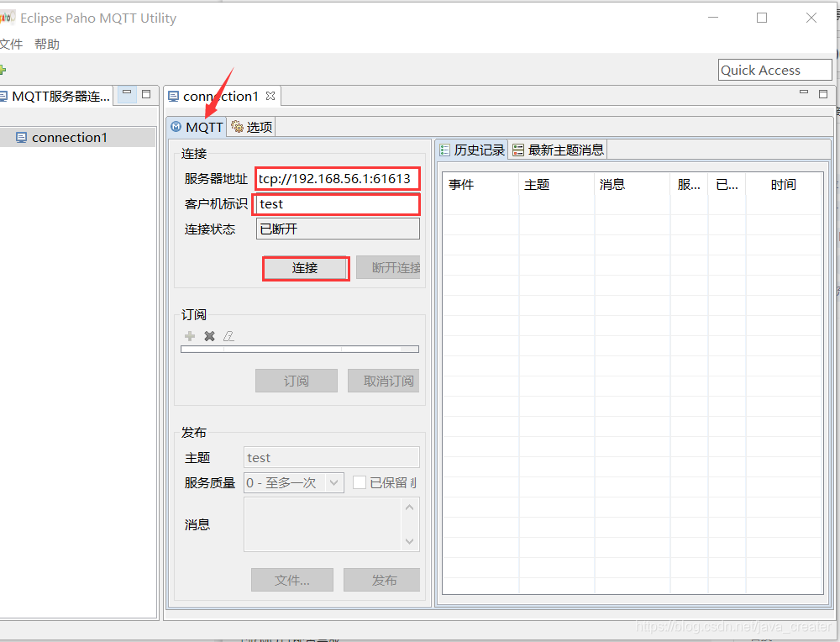Click the clear subscriptions eraser icon
The height and width of the screenshot is (642, 840).
[x=228, y=336]
